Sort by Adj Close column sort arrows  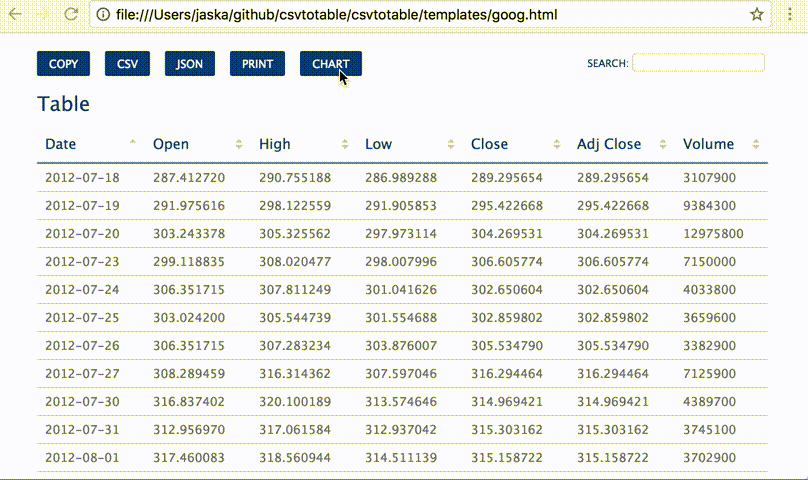(663, 144)
